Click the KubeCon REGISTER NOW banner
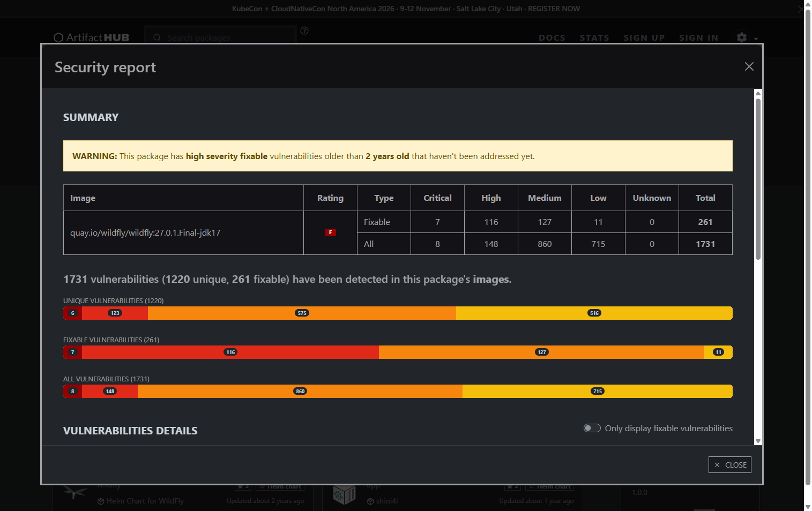This screenshot has width=812, height=511. coord(406,9)
